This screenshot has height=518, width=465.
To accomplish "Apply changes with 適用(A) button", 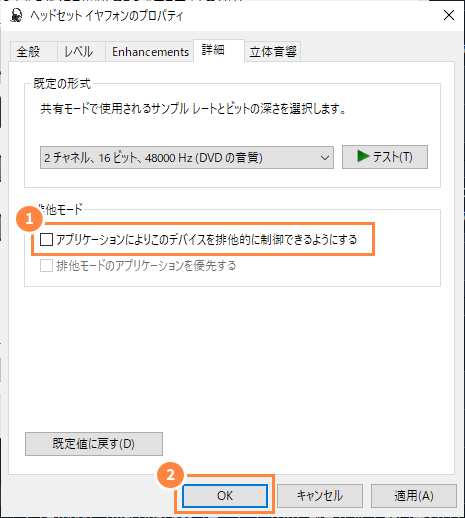I will click(414, 496).
